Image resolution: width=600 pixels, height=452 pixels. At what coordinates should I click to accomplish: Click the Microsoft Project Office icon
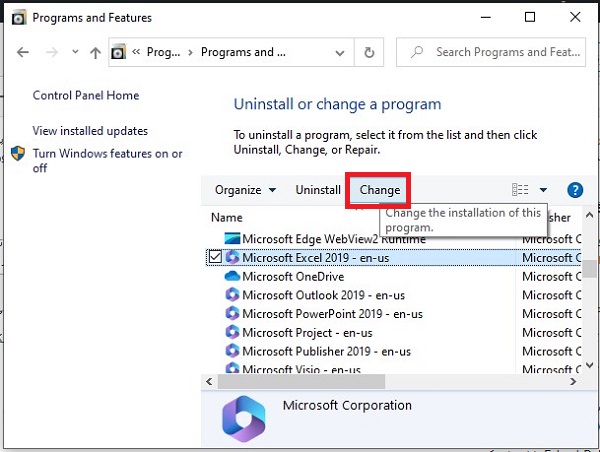coord(232,332)
